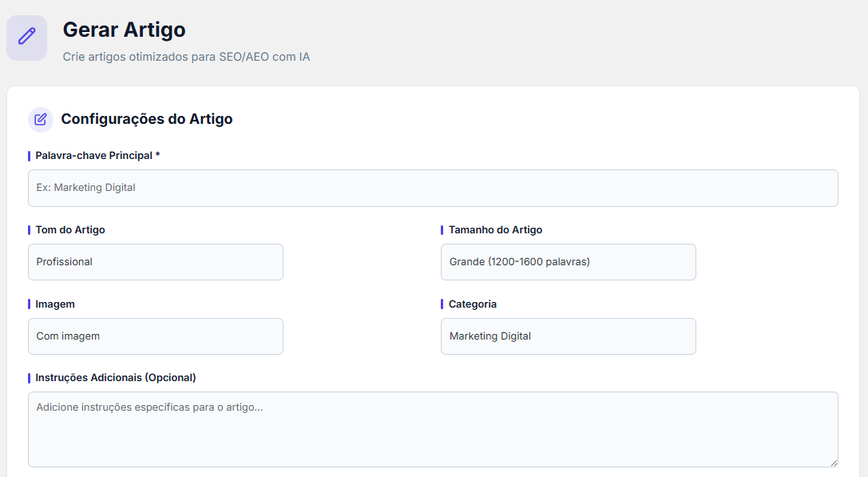Click the purple marker beside Categoria label
This screenshot has width=868, height=477.
click(442, 304)
